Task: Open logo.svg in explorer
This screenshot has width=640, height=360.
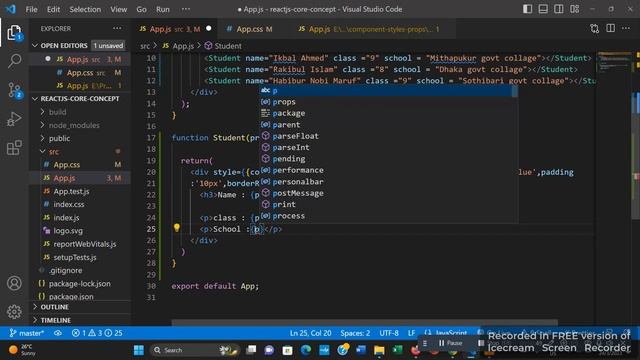Action: pos(80,231)
